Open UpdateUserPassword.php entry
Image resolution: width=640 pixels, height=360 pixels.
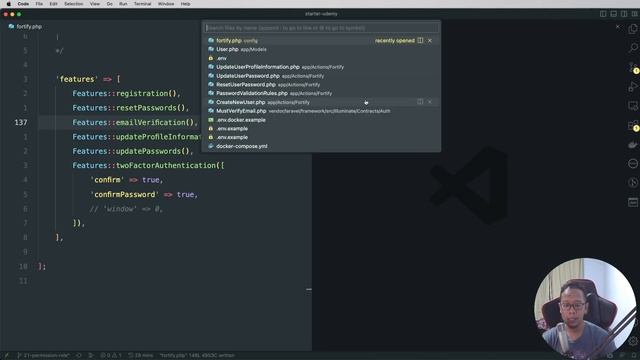tap(321, 76)
